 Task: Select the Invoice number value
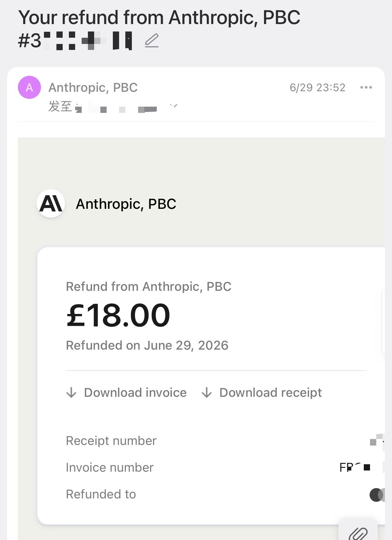pos(362,468)
